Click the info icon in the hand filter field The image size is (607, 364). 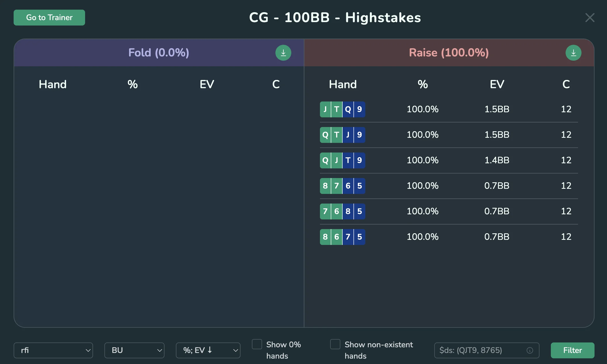tap(530, 350)
